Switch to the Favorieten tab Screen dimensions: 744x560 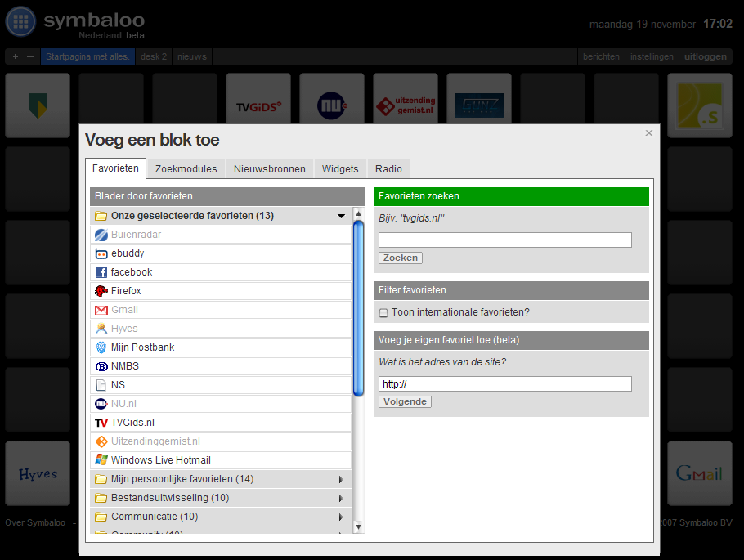pyautogui.click(x=115, y=168)
